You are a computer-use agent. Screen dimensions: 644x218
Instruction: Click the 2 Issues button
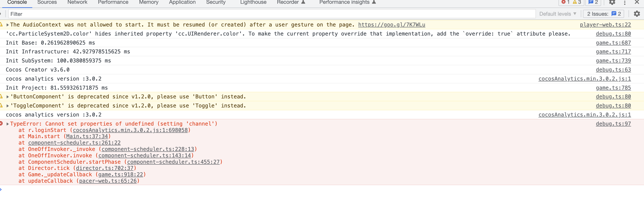coord(604,14)
